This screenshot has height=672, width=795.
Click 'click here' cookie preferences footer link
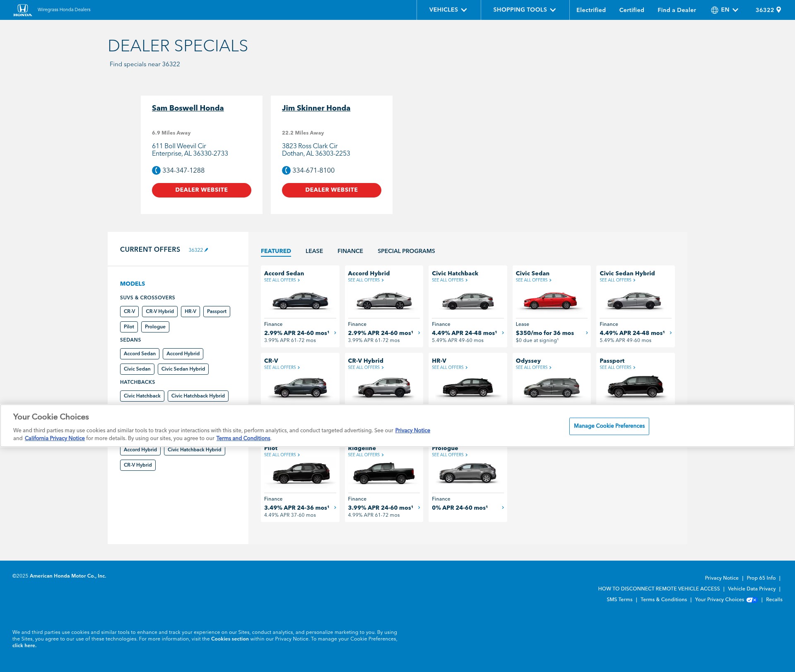pos(24,646)
